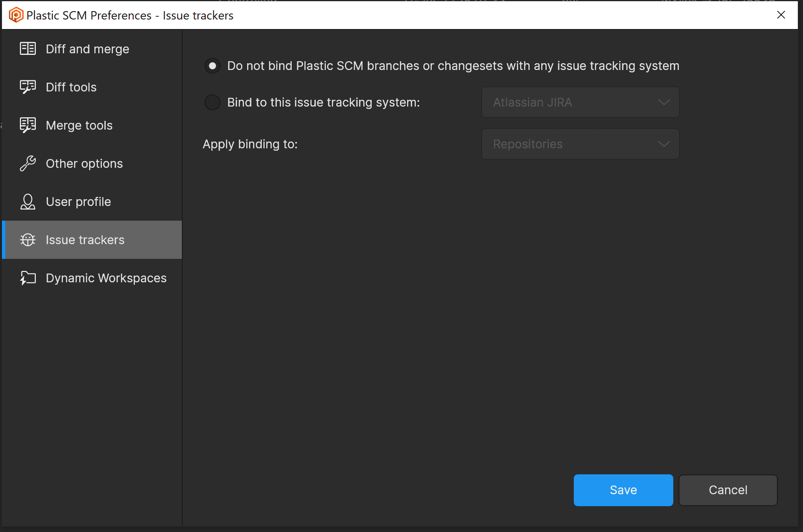Viewport: 803px width, 532px height.
Task: Expand the Repositories binding dropdown
Action: tap(580, 144)
